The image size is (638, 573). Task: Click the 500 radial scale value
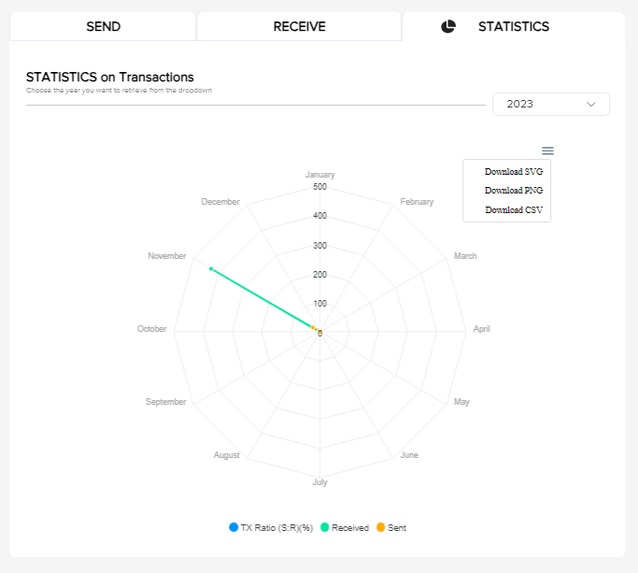(x=320, y=187)
